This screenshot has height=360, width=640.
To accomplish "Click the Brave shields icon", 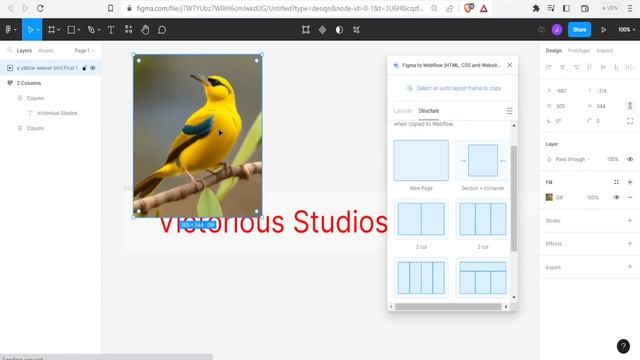I will pos(469,8).
